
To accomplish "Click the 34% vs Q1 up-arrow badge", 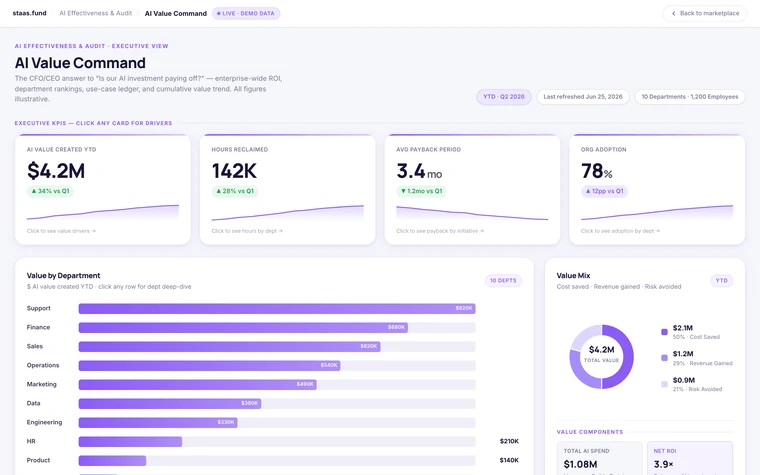I will click(50, 191).
